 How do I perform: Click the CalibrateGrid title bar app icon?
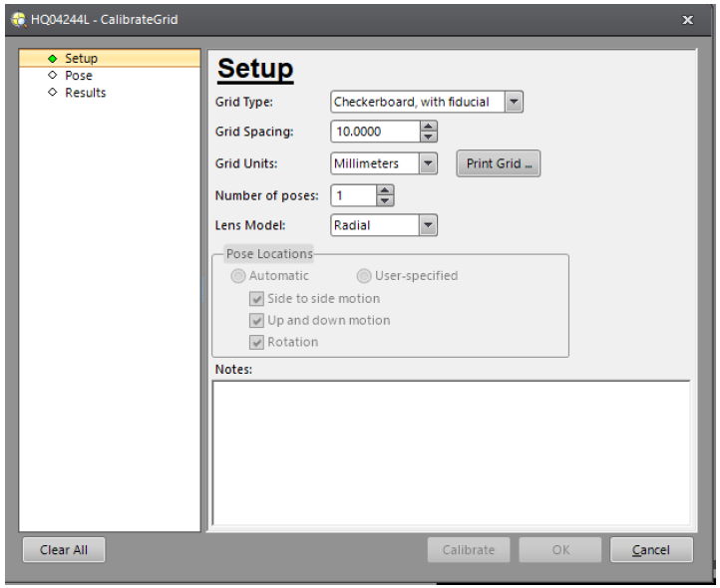tap(19, 20)
